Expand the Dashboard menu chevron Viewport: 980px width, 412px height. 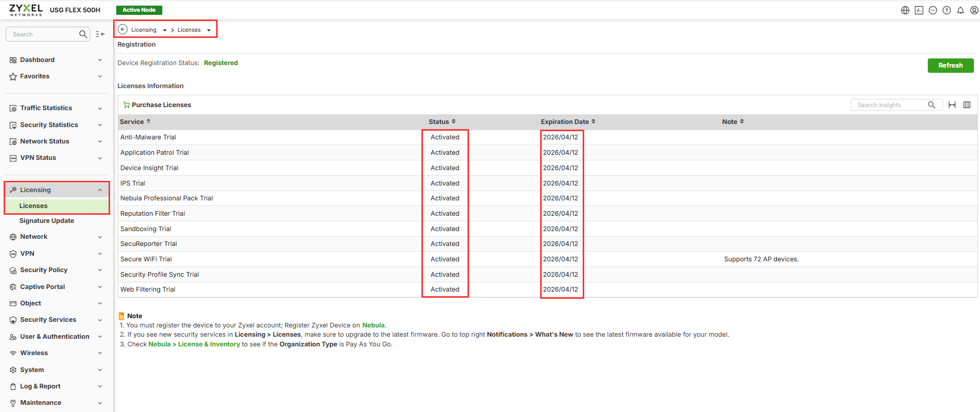pos(100,60)
